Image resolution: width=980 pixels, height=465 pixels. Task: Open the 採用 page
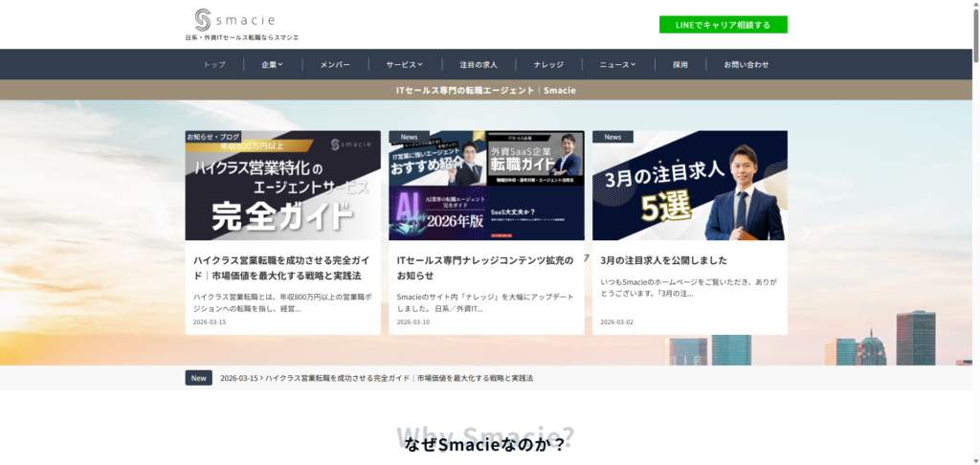[680, 65]
